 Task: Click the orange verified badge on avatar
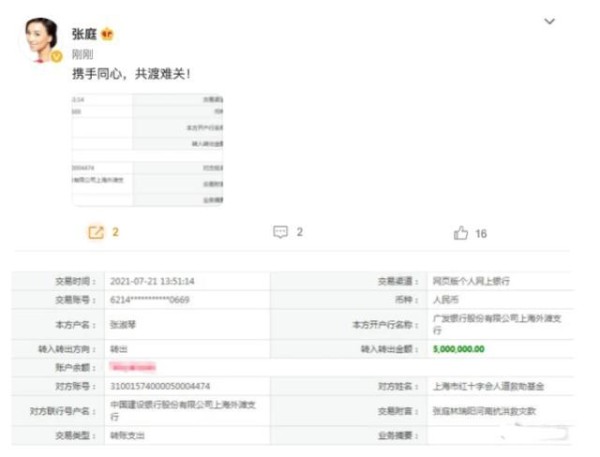[57, 57]
